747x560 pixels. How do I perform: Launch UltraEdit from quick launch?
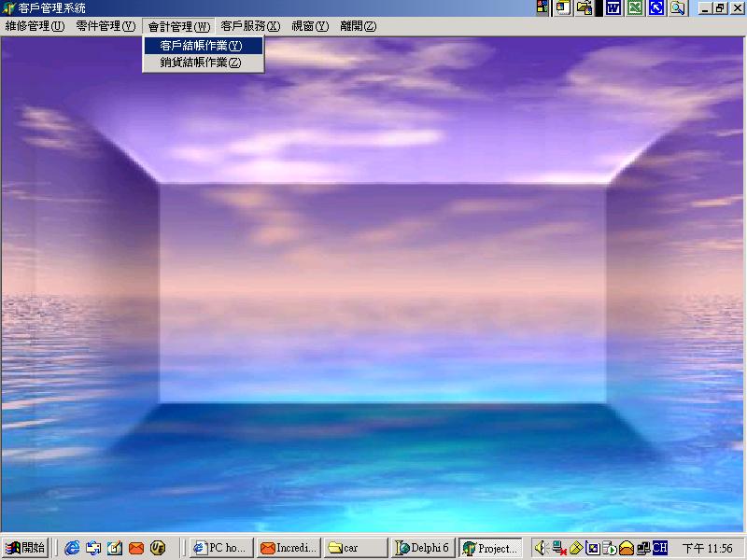coord(158,548)
